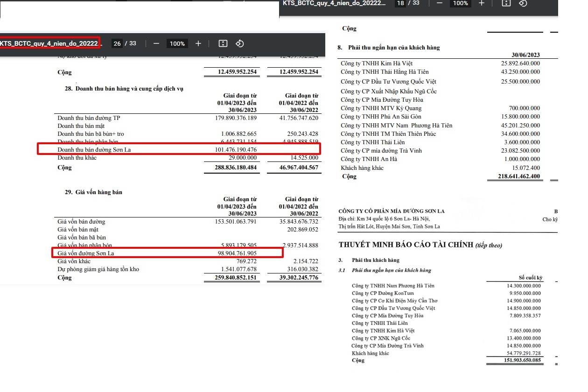Rotate the page 18 document counterclockwise
This screenshot has width=588, height=392.
(523, 3)
